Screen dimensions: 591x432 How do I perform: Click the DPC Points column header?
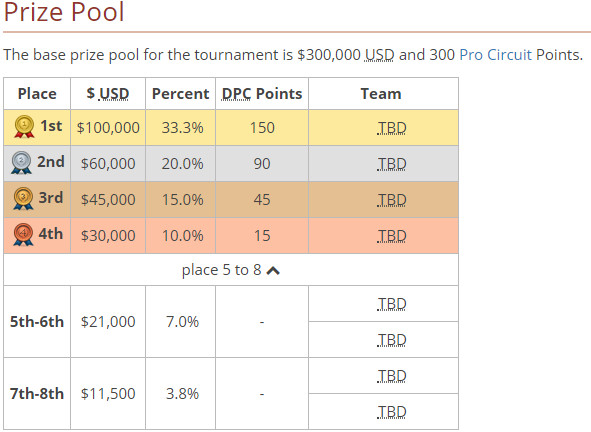click(262, 93)
